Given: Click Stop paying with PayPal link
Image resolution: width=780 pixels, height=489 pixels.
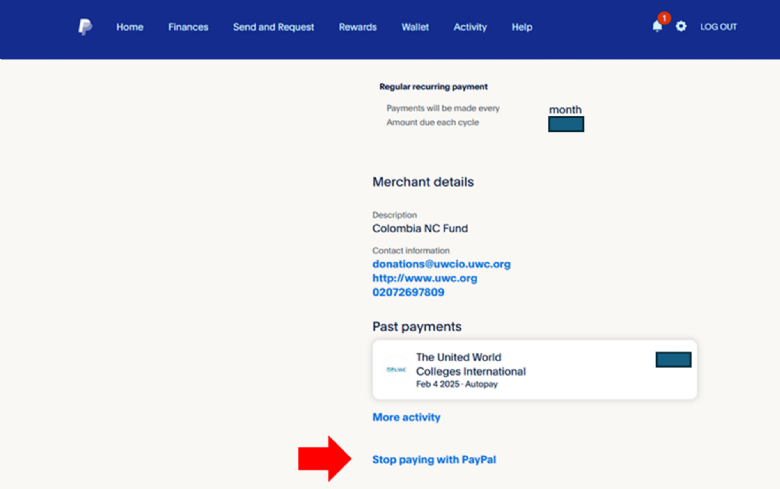Looking at the screenshot, I should 434,459.
